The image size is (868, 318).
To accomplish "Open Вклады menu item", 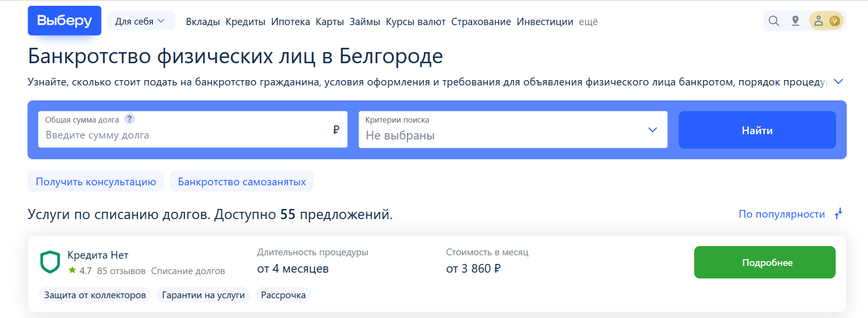I will point(203,22).
